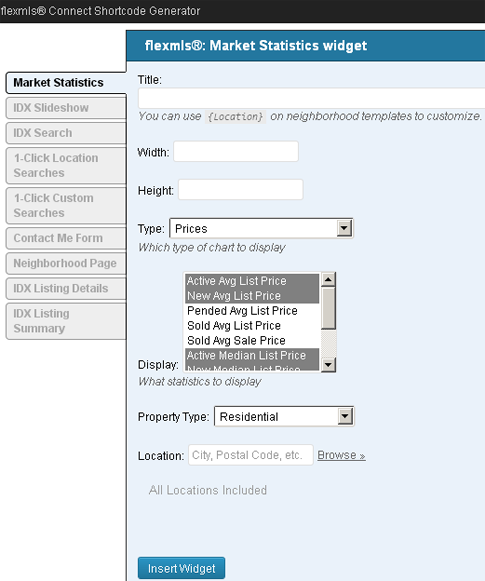
Task: Click the Display list scroll-up arrow
Action: (x=328, y=280)
